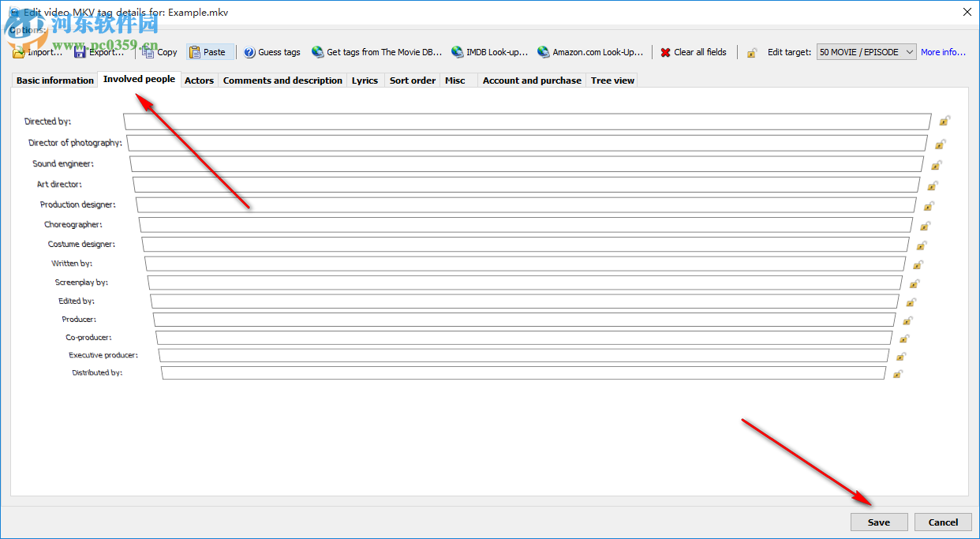Click the Export toolbar button

tap(99, 52)
